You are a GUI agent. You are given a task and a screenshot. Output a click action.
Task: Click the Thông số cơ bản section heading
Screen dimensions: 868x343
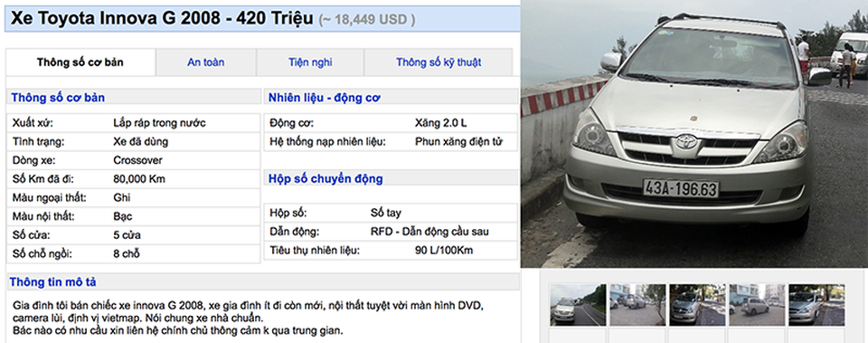(58, 98)
